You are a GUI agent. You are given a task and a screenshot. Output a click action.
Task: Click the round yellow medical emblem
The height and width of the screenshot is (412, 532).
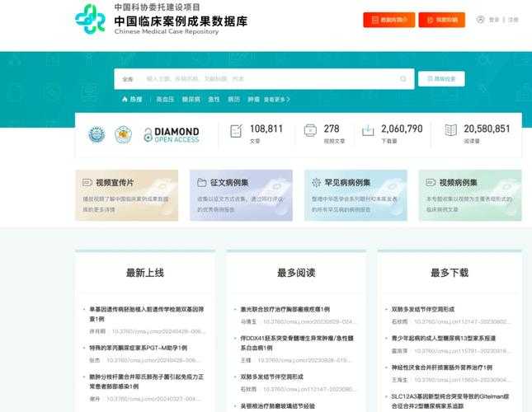point(123,134)
